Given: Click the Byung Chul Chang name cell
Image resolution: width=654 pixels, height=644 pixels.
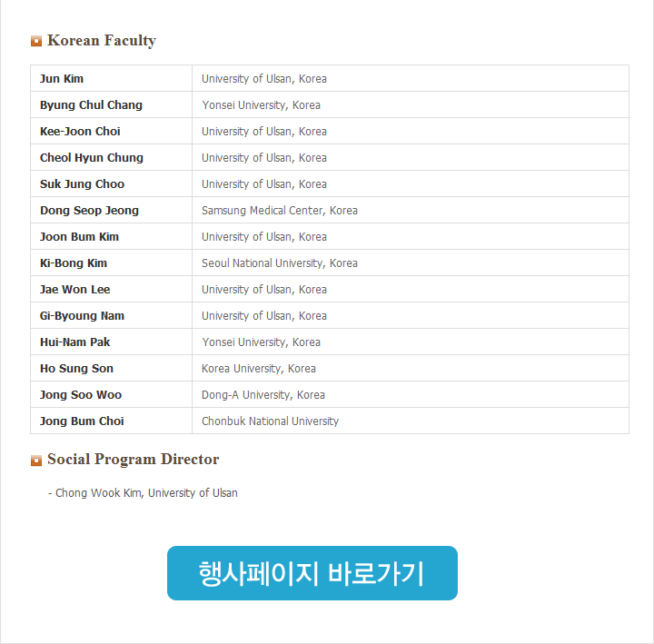Looking at the screenshot, I should [112, 104].
